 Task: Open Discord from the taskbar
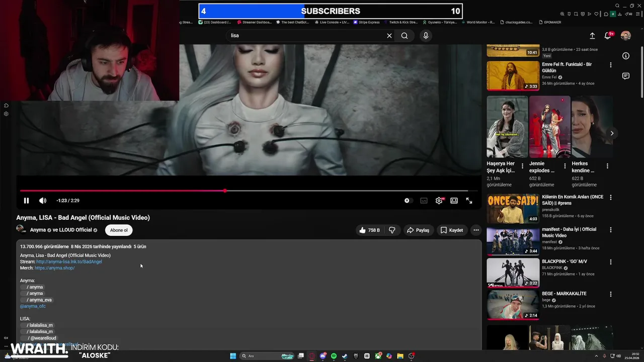pos(323,356)
